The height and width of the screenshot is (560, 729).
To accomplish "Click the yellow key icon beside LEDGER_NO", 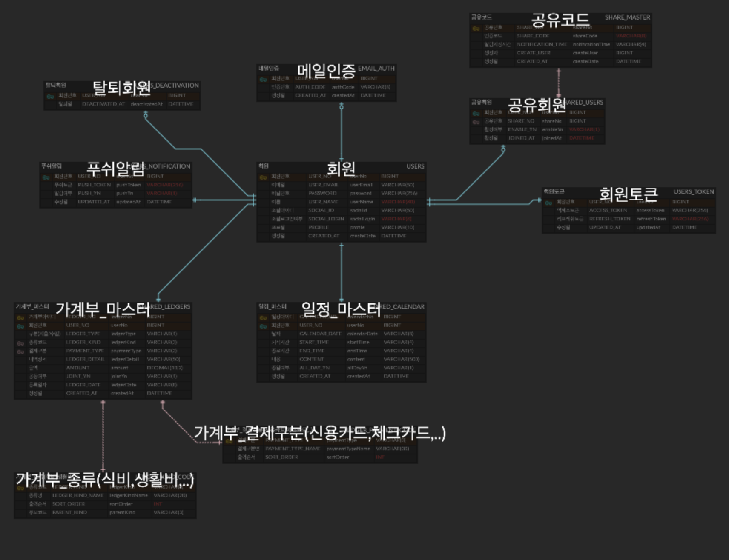I will coord(20,317).
